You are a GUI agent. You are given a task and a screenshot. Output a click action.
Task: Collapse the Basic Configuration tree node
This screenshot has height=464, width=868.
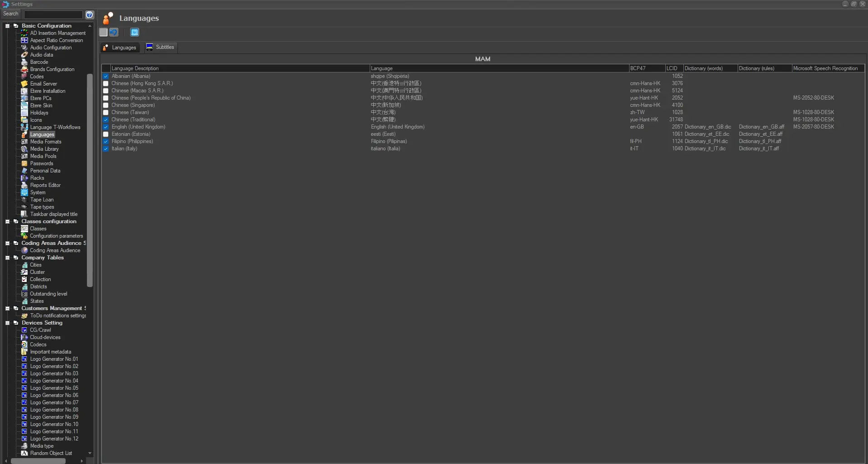point(7,26)
